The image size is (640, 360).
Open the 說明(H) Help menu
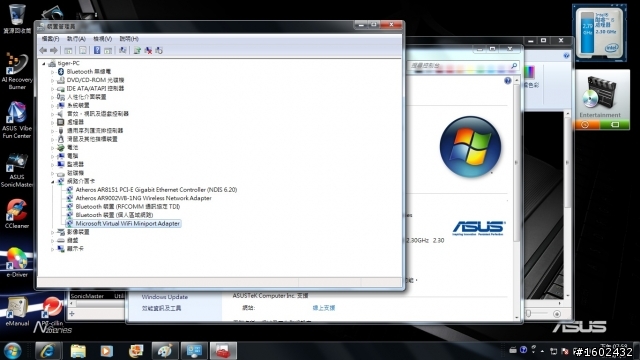[x=129, y=39]
